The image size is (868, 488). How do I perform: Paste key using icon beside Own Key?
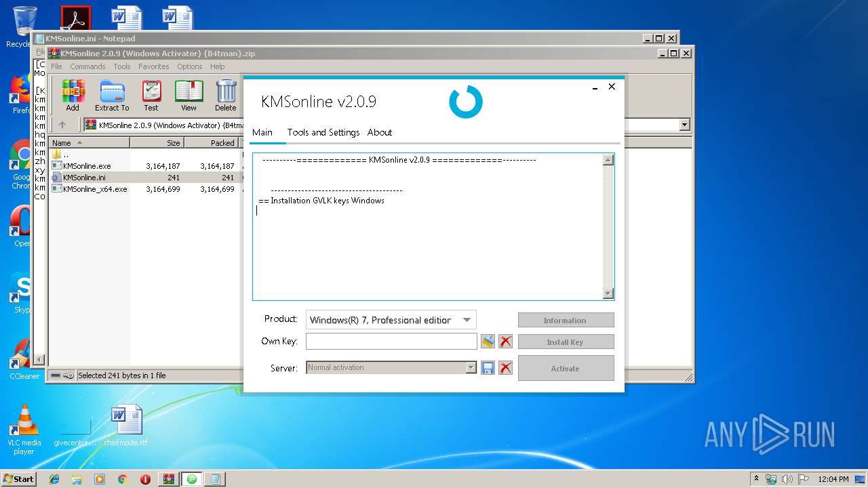(488, 342)
